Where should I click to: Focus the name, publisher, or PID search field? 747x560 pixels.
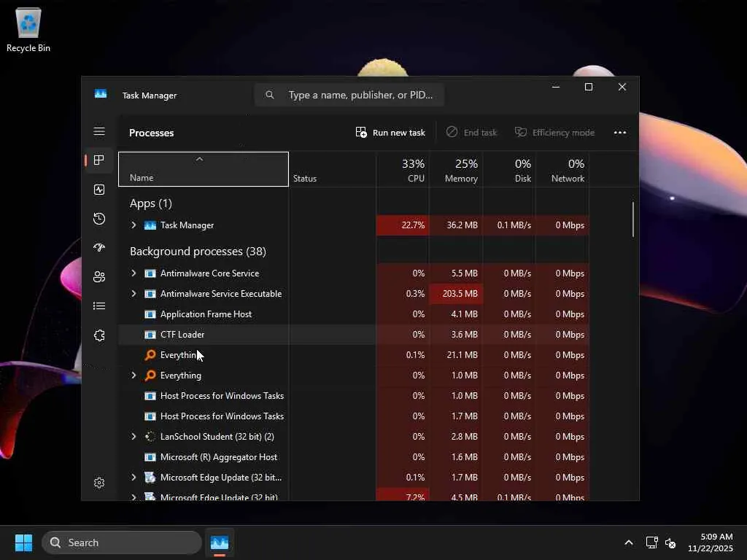349,95
